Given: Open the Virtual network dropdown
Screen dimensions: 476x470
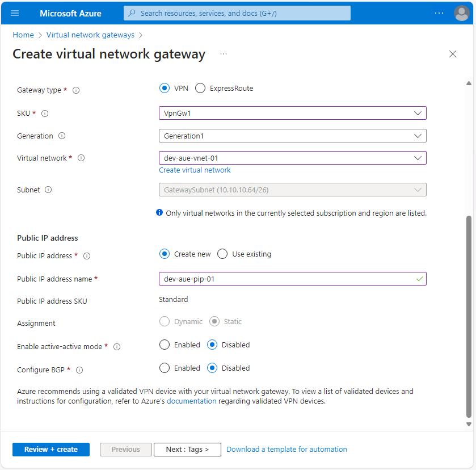Looking at the screenshot, I should [292, 158].
